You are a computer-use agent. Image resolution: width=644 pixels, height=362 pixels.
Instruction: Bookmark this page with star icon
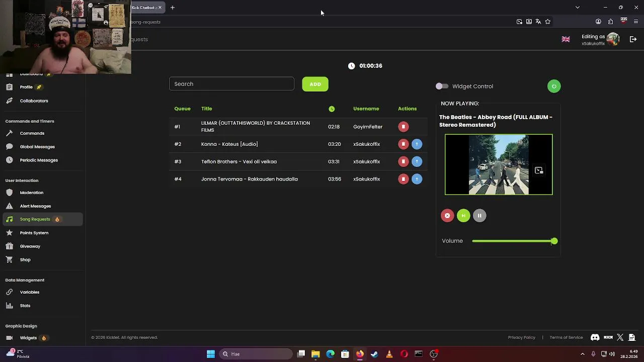548,22
